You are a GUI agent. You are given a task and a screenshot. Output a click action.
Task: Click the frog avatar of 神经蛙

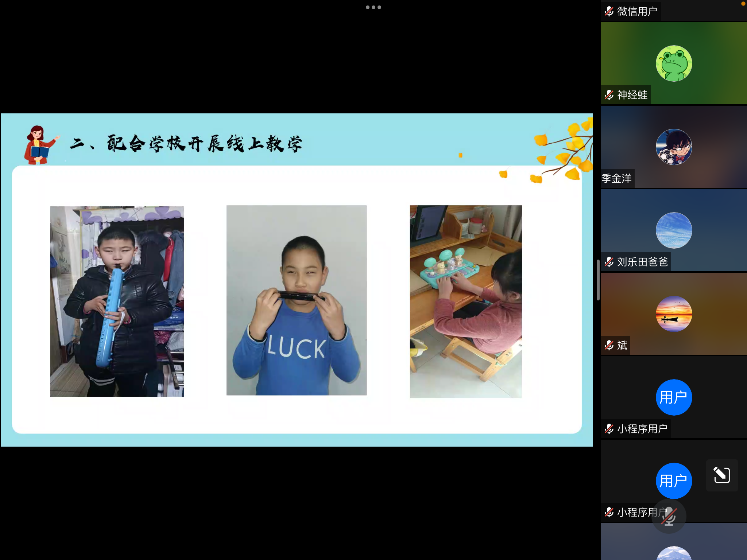[x=674, y=63]
